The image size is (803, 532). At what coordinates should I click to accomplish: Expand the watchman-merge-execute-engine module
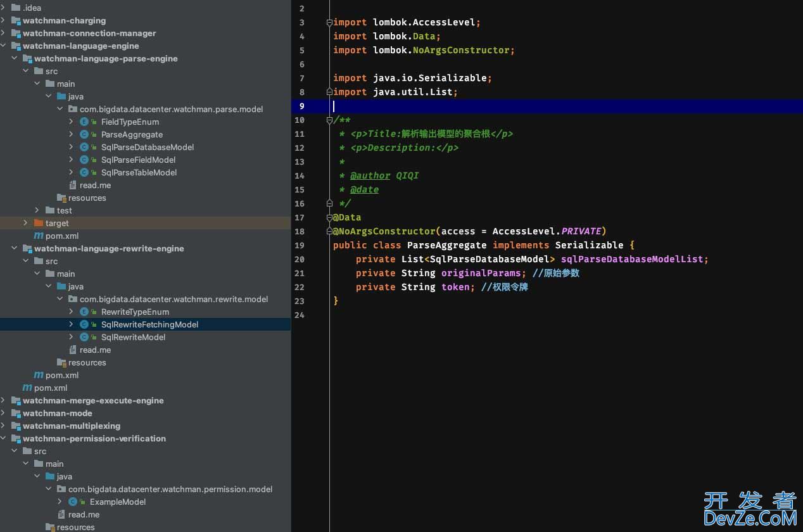tap(3, 400)
